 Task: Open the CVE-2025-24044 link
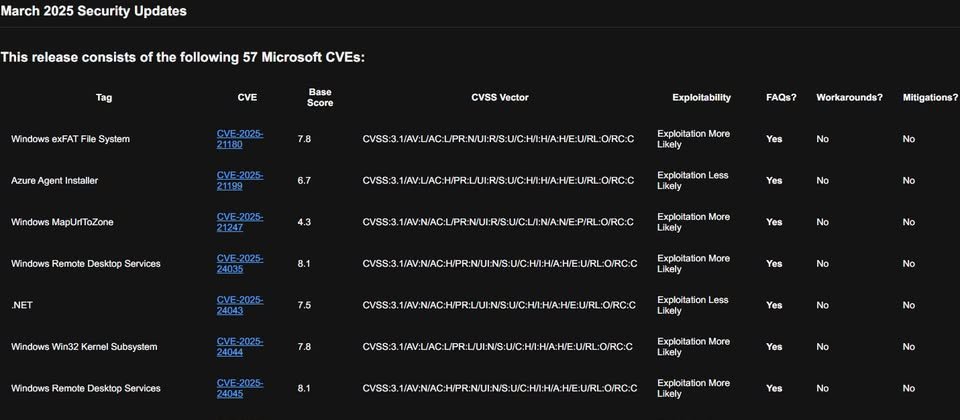[240, 347]
